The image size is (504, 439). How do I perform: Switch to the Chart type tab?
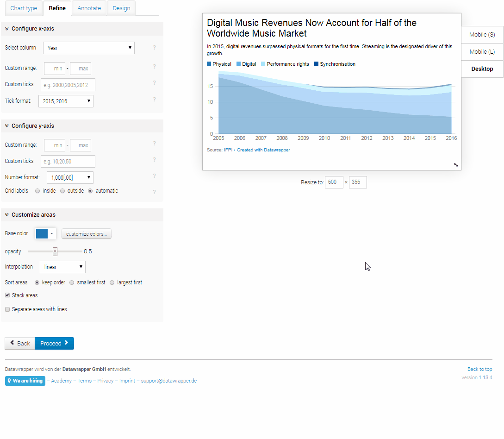(x=24, y=8)
